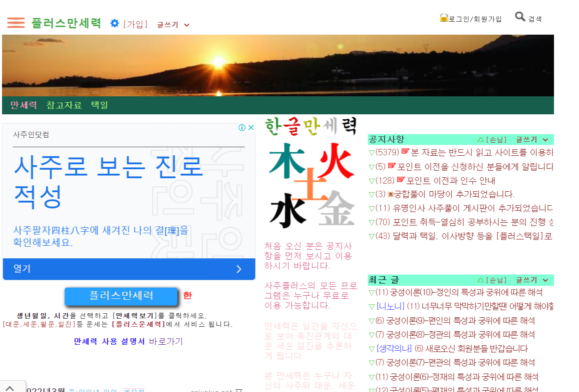Image resolution: width=579 pixels, height=392 pixels.
Task: Click the blue settings gear icon
Action: click(115, 23)
